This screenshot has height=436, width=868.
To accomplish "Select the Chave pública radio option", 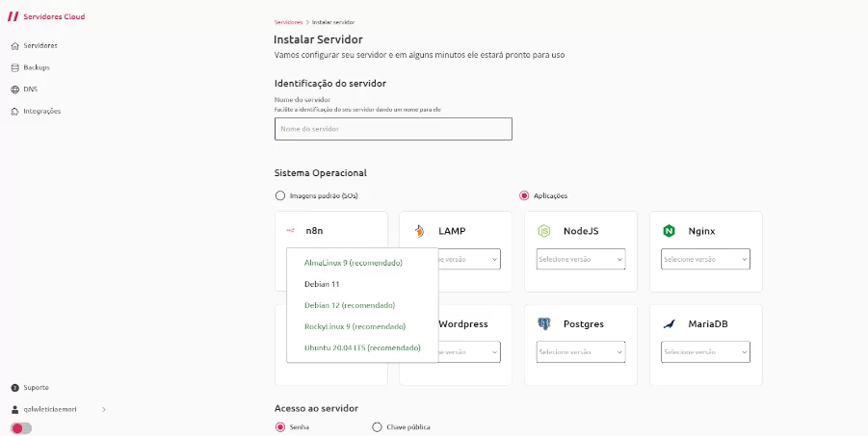I will (377, 426).
